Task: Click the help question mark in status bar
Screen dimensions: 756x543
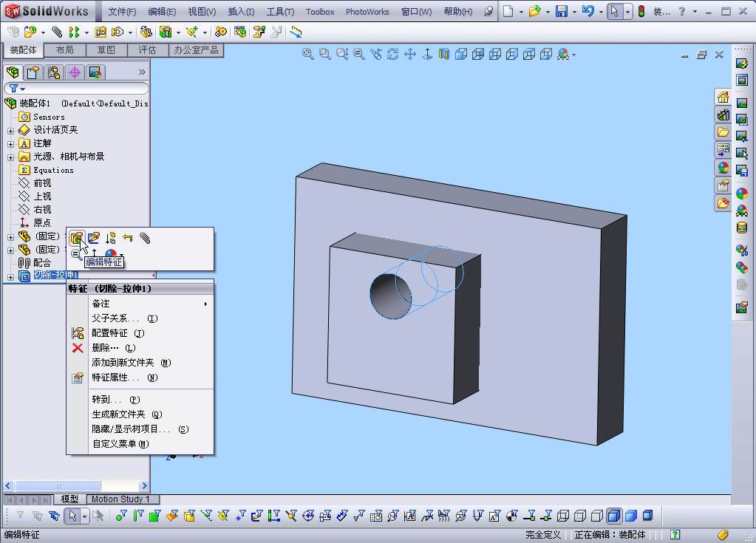Action: coord(675,534)
